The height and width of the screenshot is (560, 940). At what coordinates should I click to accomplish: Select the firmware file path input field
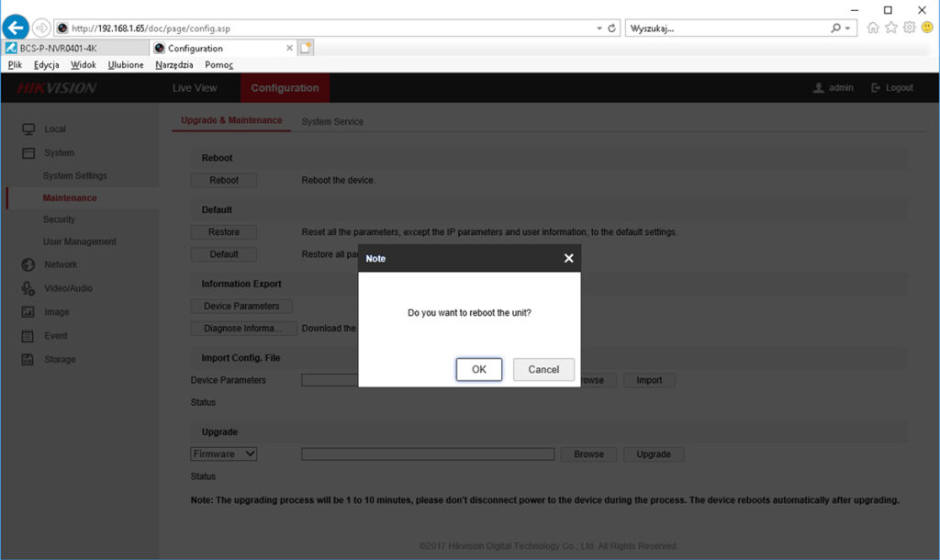point(428,454)
